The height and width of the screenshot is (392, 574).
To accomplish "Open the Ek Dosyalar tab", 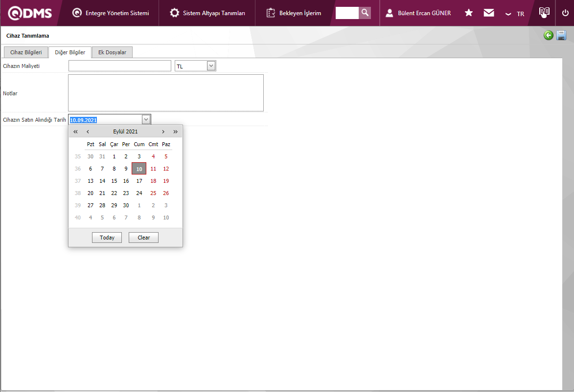I will 112,52.
